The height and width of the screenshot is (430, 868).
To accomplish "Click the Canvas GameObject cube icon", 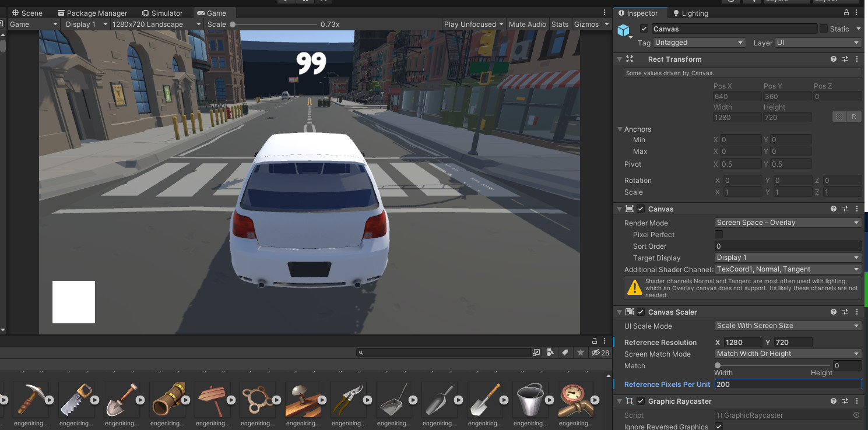I will [x=624, y=30].
